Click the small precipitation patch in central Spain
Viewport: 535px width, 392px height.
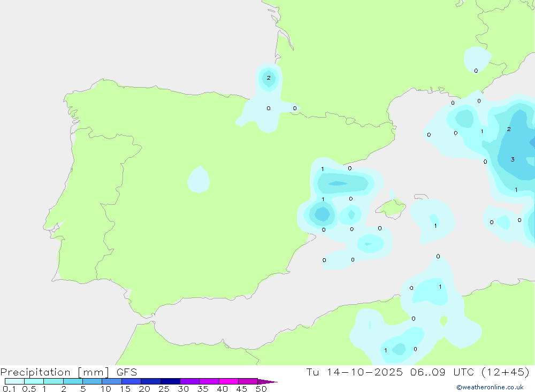198,180
